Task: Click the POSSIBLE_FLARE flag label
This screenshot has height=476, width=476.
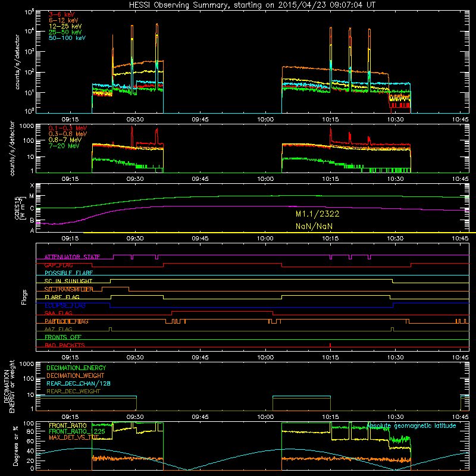Action: pyautogui.click(x=68, y=273)
